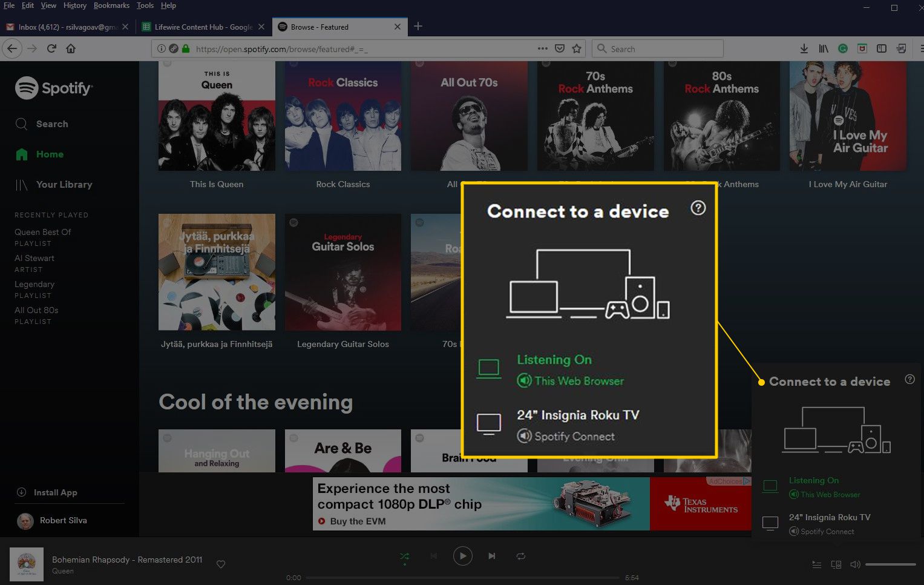
Task: Open Queen Best Of recent playlist
Action: point(43,232)
